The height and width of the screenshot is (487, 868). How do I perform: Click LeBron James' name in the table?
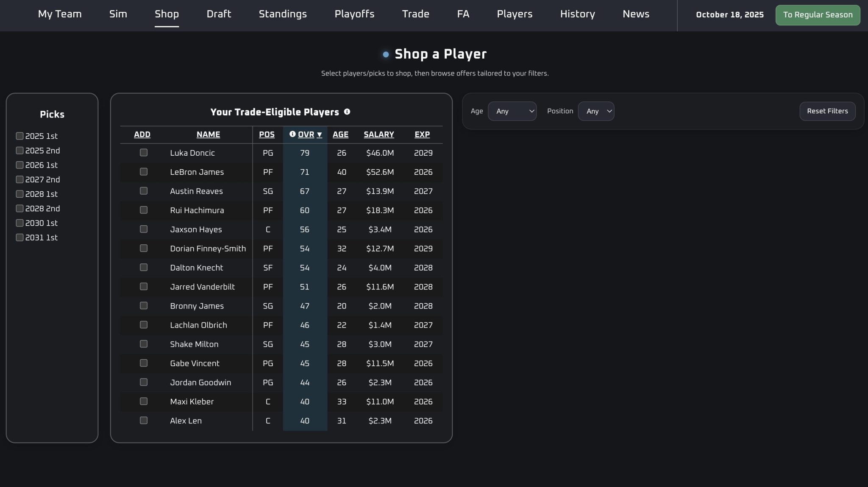[x=197, y=172]
